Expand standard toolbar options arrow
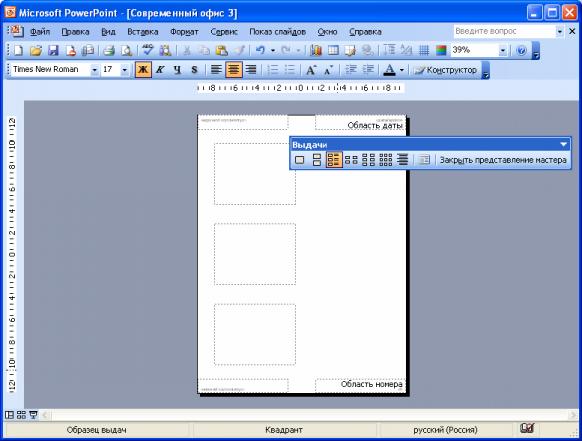The width and height of the screenshot is (582, 441). point(536,51)
